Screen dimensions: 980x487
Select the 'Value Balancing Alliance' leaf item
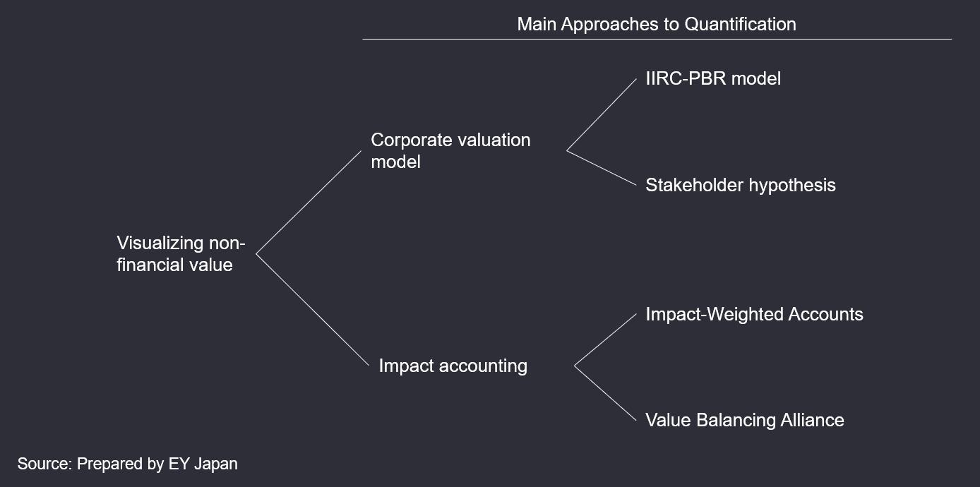[x=745, y=420]
